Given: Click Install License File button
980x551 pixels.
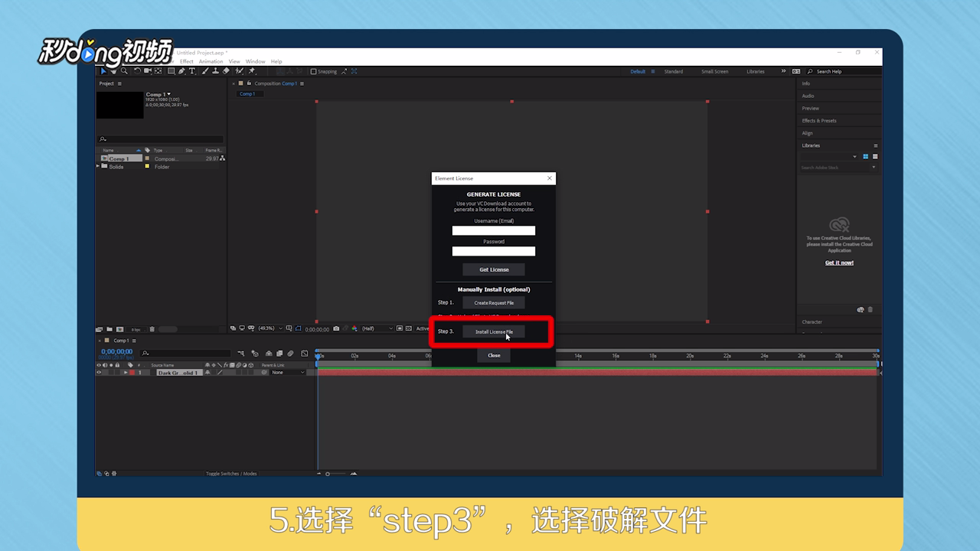Looking at the screenshot, I should coord(494,331).
